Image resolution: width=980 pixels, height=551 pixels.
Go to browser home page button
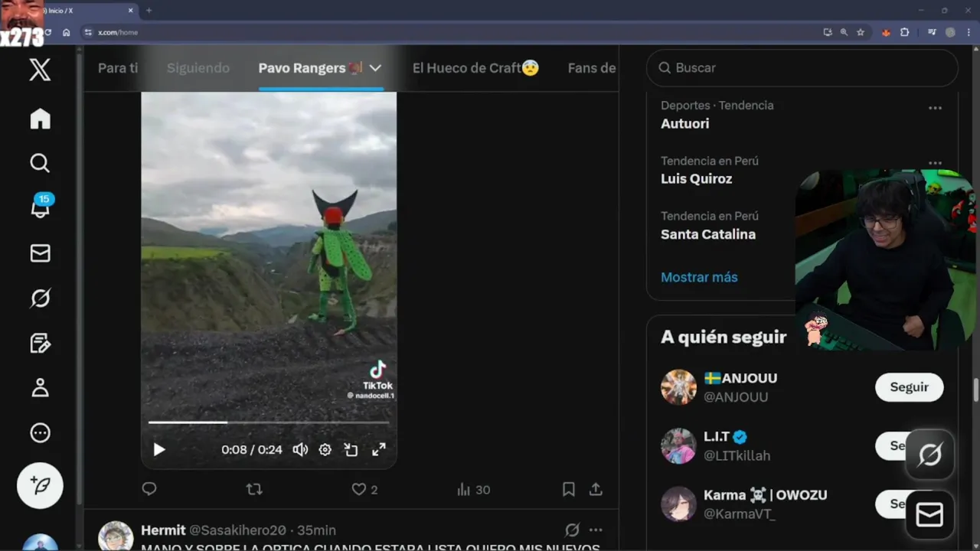click(67, 32)
